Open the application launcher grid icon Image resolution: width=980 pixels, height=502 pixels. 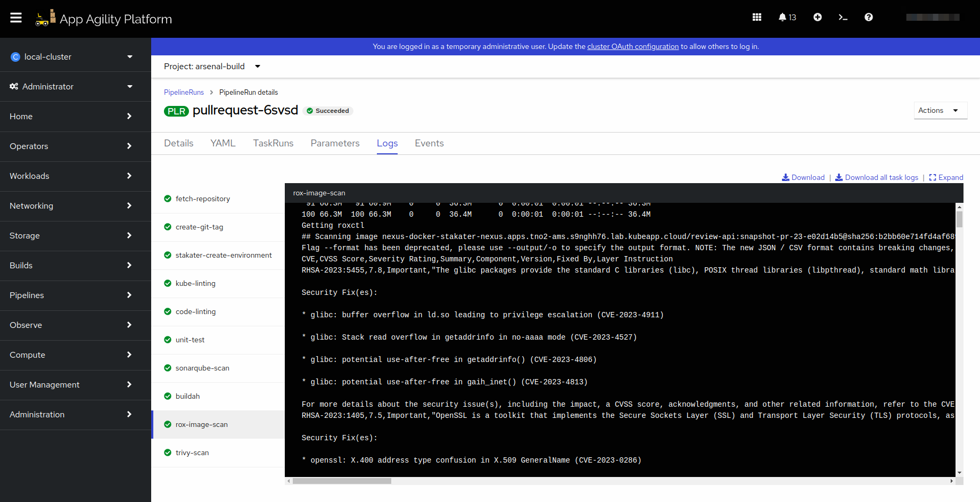coord(756,17)
